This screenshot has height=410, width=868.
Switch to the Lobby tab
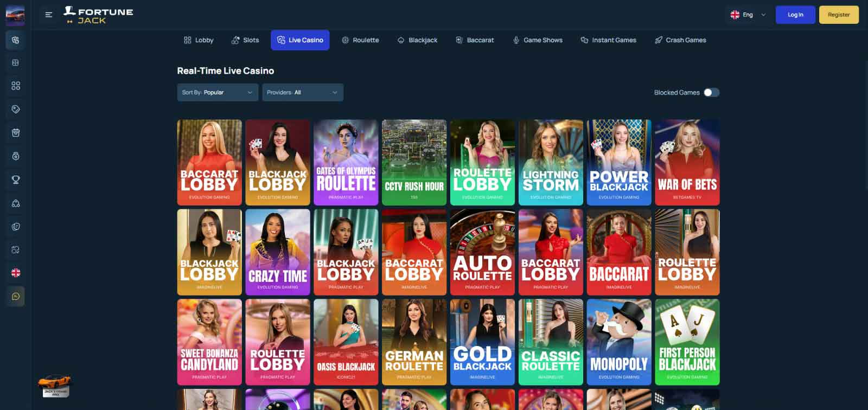(199, 40)
